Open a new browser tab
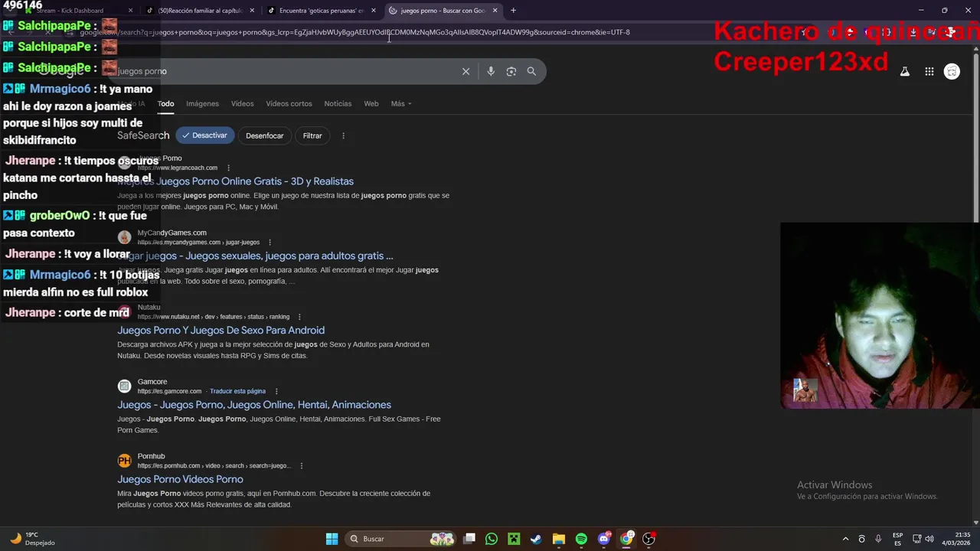The width and height of the screenshot is (980, 551). pos(513,11)
